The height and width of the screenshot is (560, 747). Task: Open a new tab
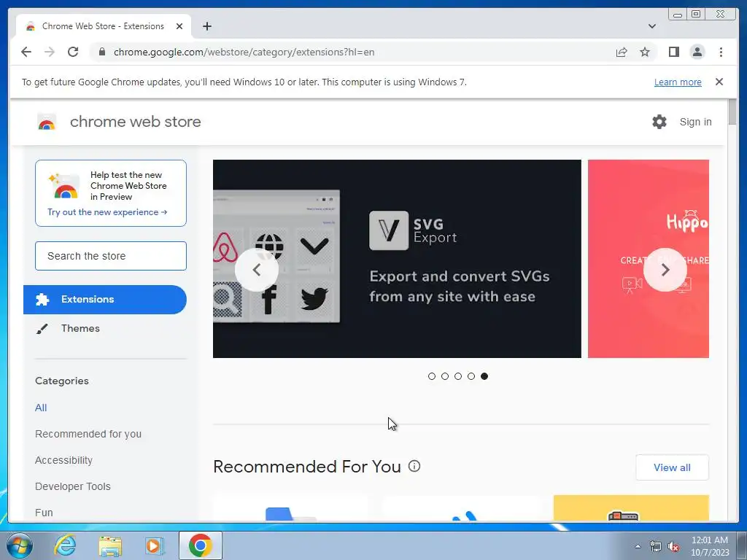(206, 26)
